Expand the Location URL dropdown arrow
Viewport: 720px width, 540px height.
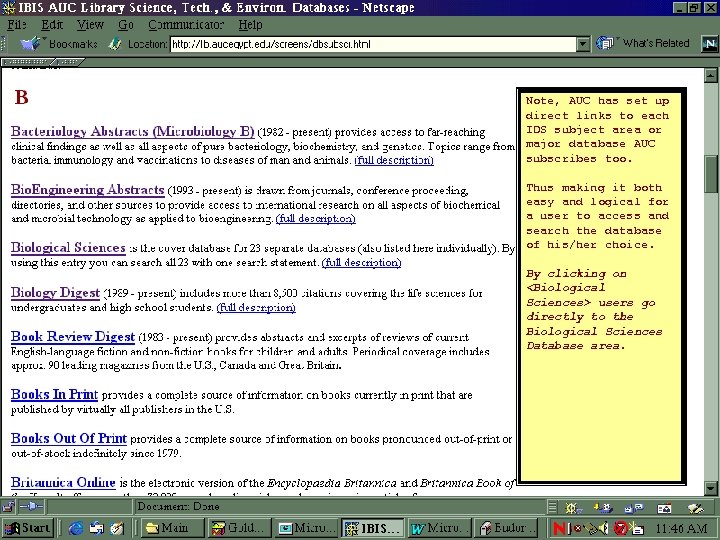click(x=583, y=44)
